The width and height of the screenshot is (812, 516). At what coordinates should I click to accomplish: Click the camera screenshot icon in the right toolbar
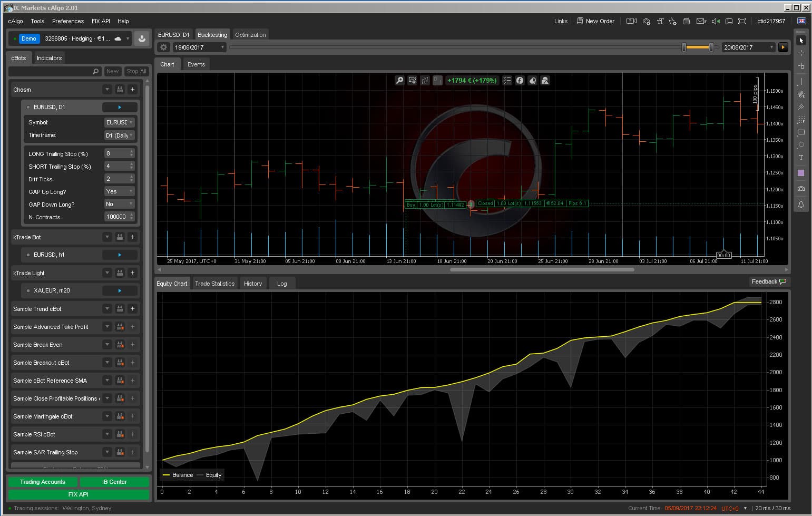pos(801,188)
